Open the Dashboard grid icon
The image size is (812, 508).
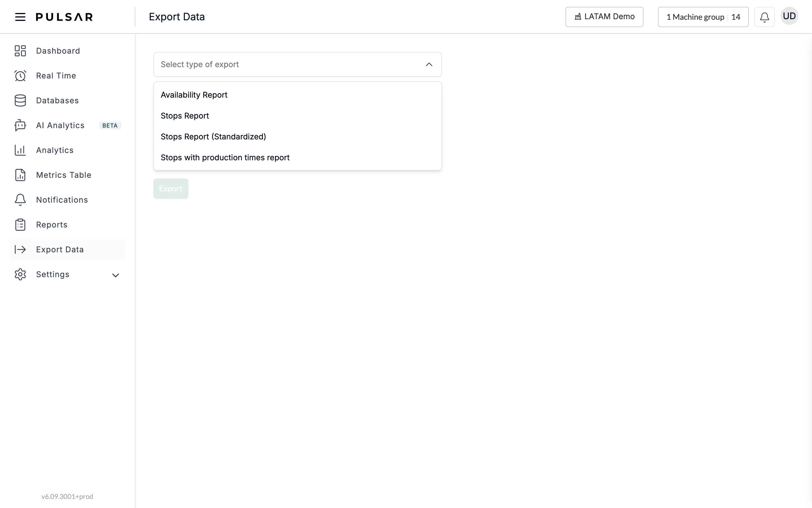(20, 51)
